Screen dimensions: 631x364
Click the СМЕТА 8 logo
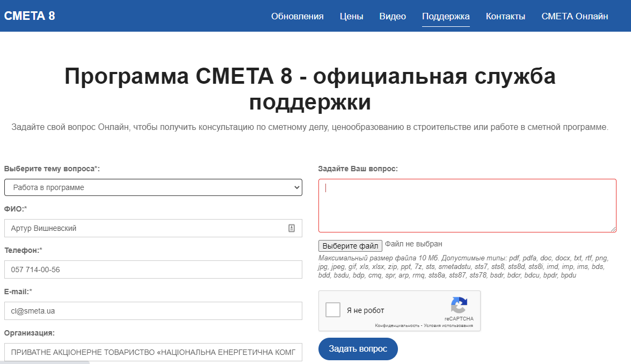[x=30, y=16]
